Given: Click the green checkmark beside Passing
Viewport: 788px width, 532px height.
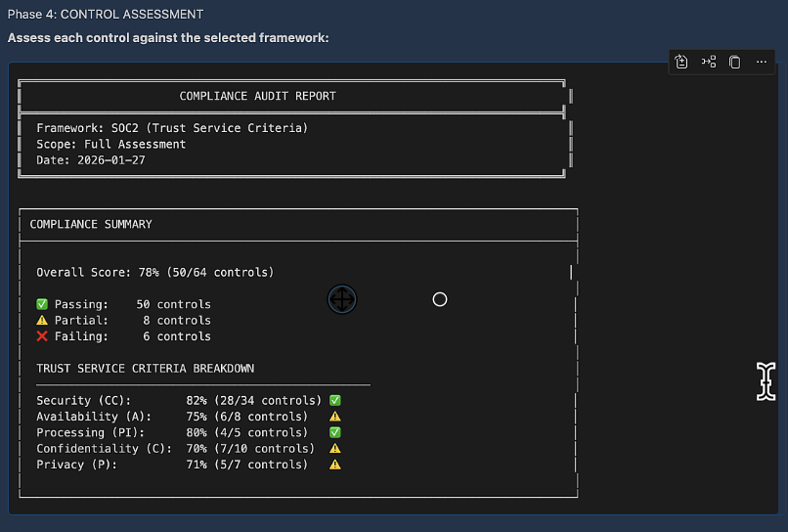Looking at the screenshot, I should point(42,304).
